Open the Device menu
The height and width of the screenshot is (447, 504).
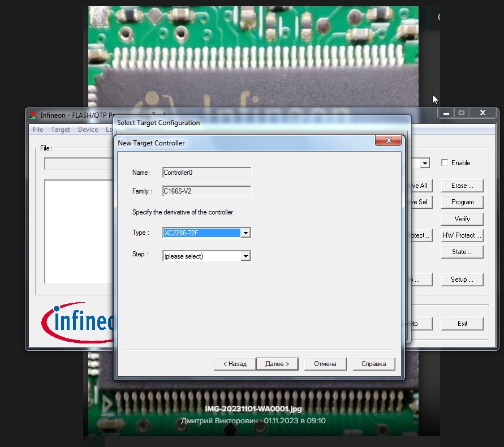tap(88, 130)
